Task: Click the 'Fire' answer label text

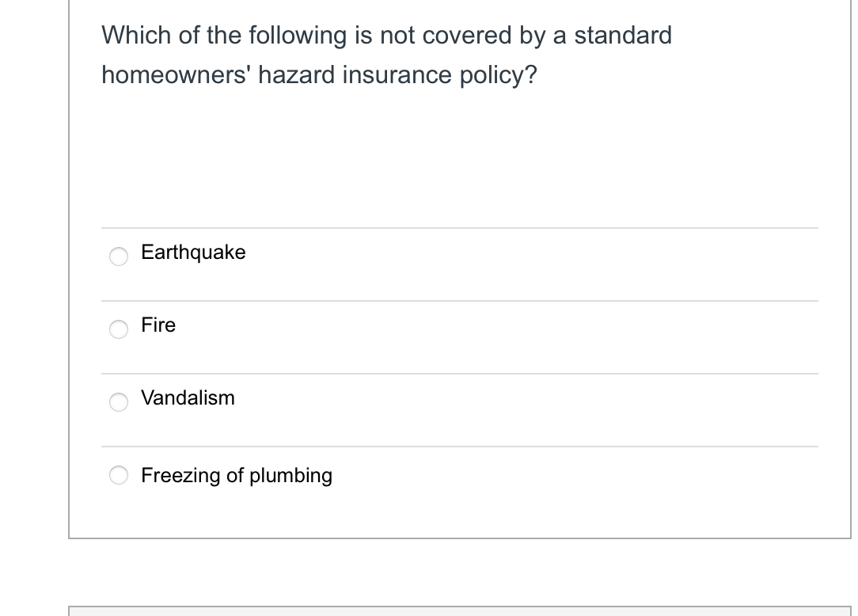Action: point(158,325)
